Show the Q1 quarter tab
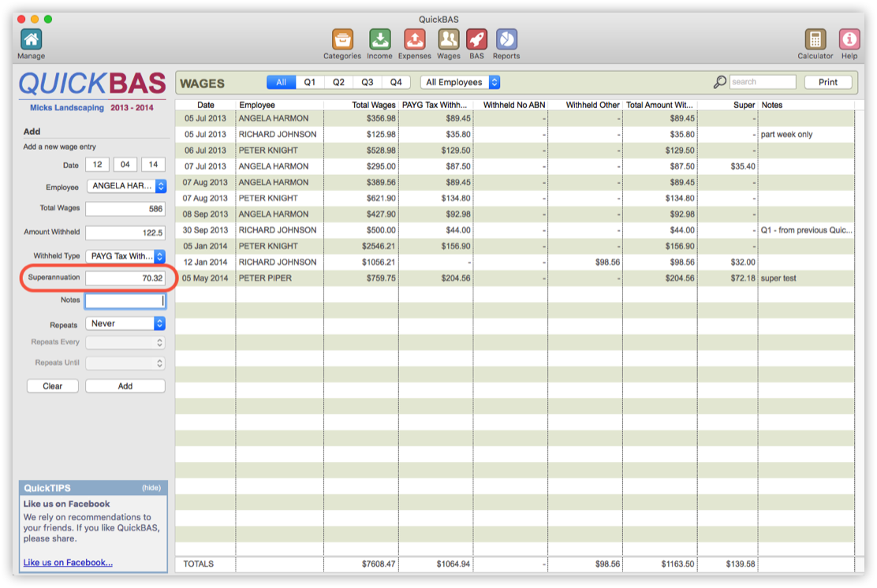Image resolution: width=877 pixels, height=588 pixels. (310, 83)
